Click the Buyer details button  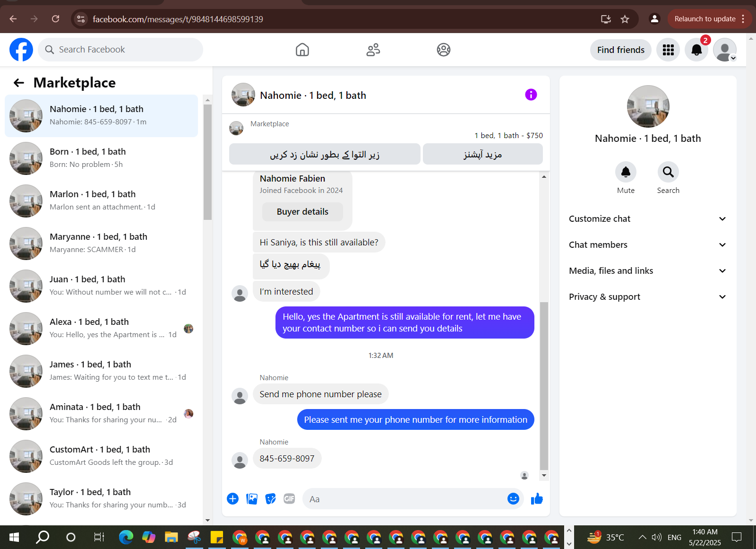pyautogui.click(x=302, y=212)
